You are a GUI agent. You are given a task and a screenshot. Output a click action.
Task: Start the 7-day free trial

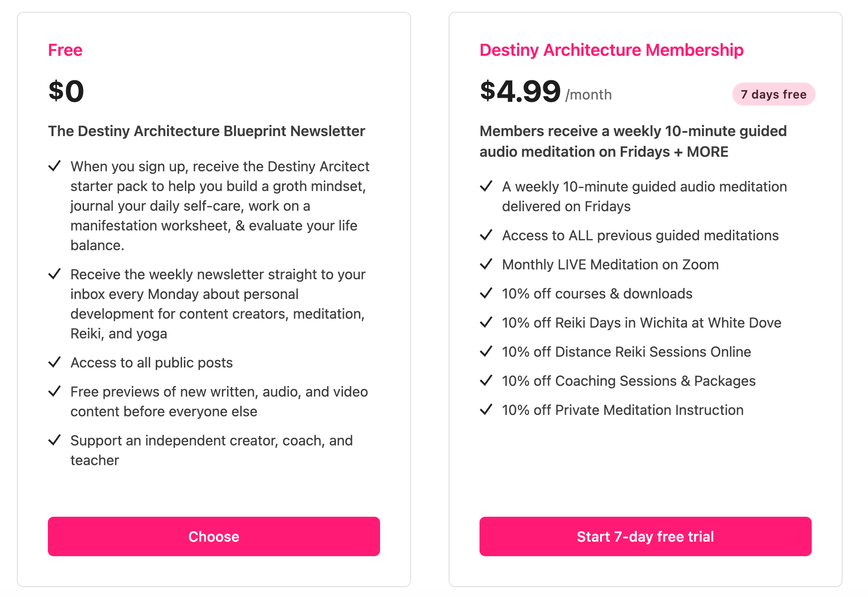[646, 536]
